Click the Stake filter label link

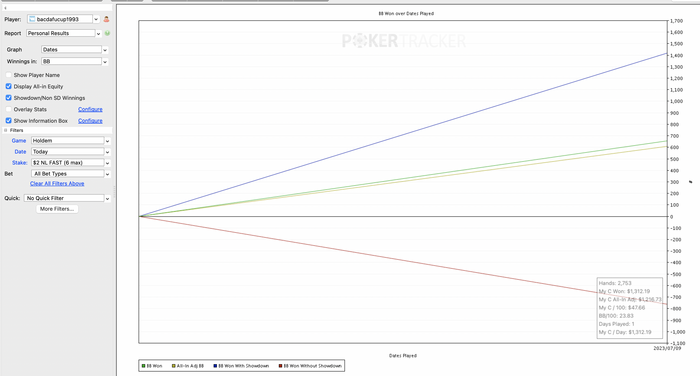click(x=20, y=163)
